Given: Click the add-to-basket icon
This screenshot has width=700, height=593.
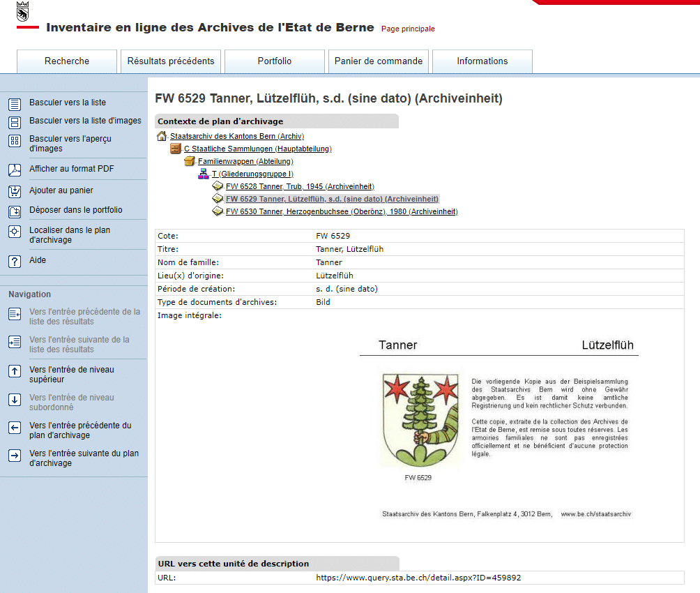Looking at the screenshot, I should tap(15, 192).
